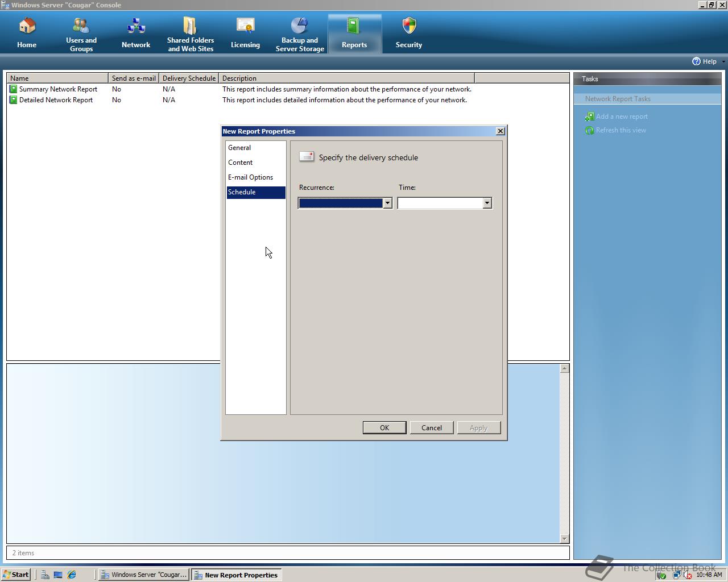
Task: Select Detailed Network Report row name
Action: pyautogui.click(x=56, y=100)
